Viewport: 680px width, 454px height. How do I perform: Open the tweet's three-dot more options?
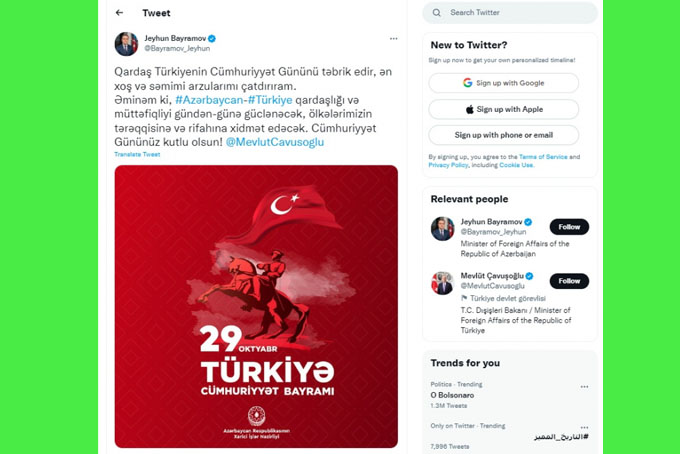point(393,39)
